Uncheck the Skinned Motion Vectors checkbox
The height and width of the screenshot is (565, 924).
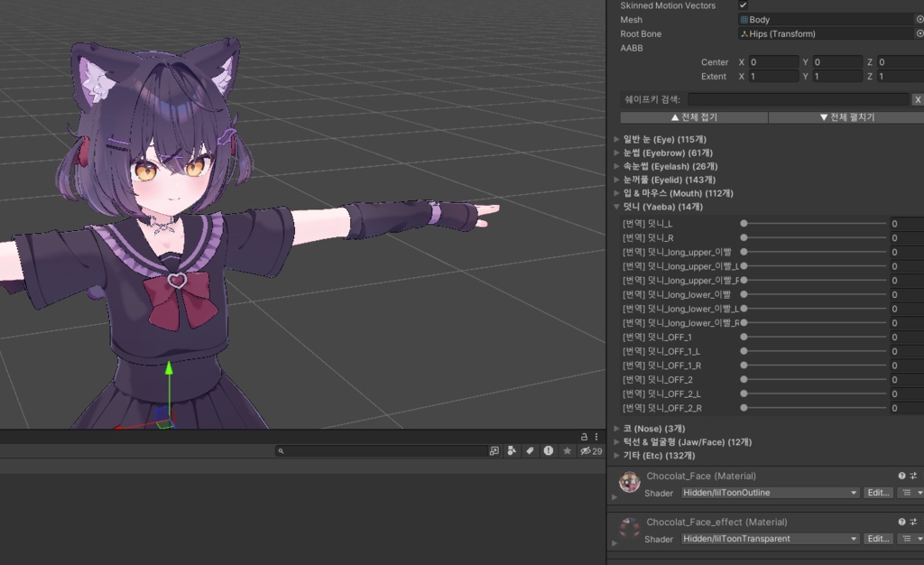pos(744,5)
